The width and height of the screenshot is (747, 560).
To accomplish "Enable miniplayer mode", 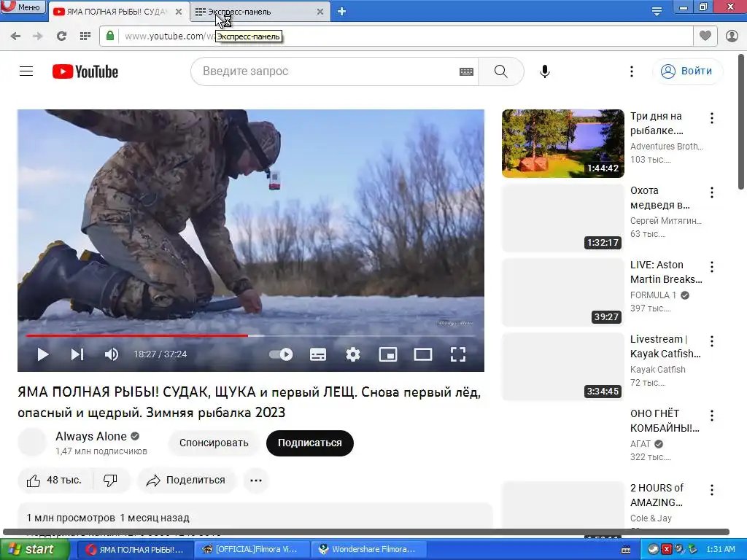I will [388, 354].
